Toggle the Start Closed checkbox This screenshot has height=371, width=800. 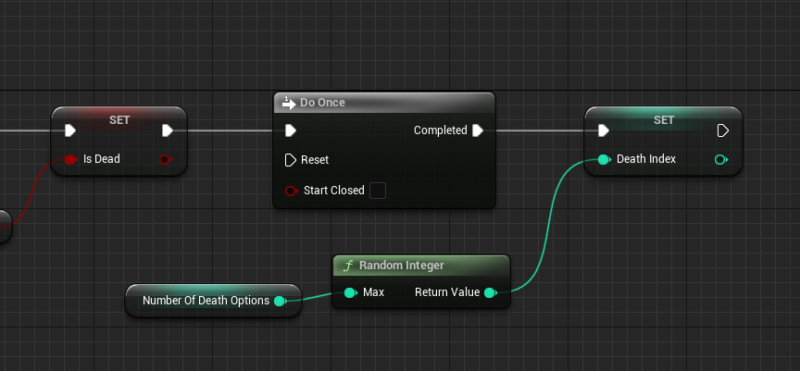pyautogui.click(x=378, y=191)
